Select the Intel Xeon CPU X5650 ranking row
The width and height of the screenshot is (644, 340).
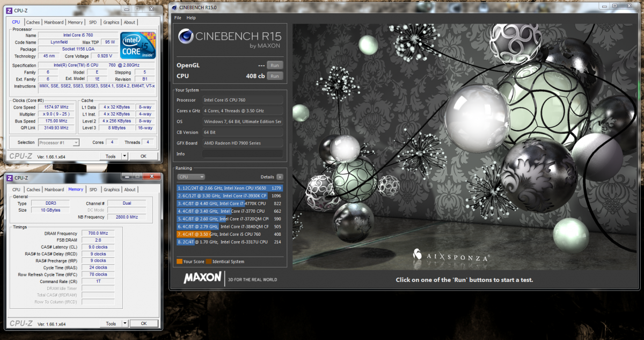230,188
